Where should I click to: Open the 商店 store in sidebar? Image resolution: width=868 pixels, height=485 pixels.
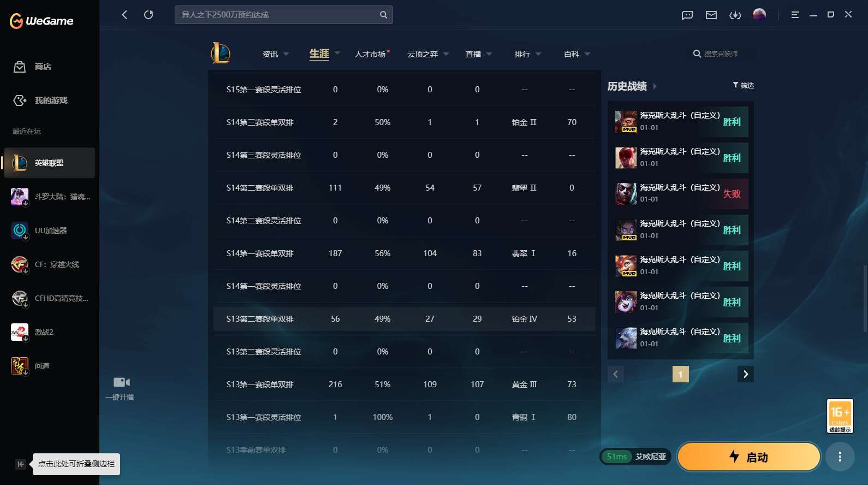(x=43, y=67)
